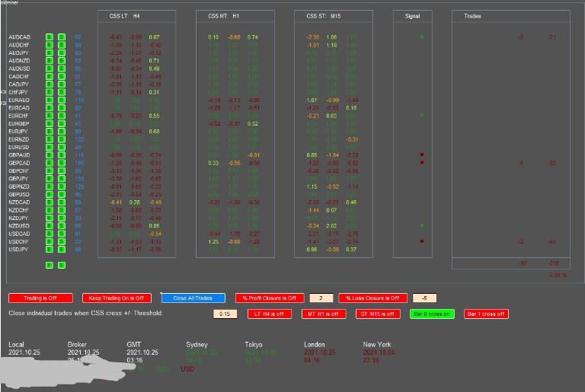Click the AUDCAD H4 value 0.07

click(x=154, y=37)
